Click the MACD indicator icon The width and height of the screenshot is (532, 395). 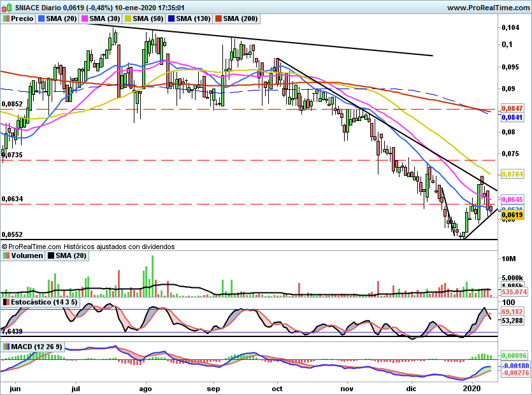click(6, 346)
